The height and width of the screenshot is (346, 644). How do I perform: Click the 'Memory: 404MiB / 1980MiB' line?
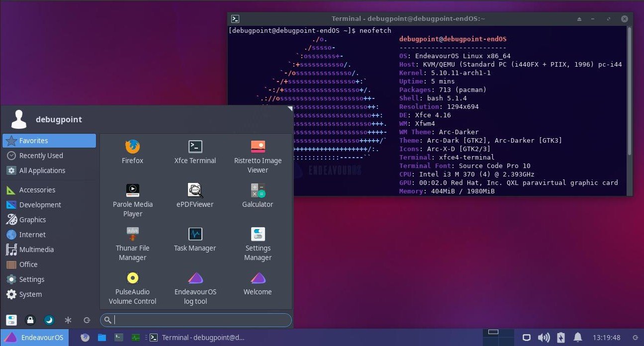pyautogui.click(x=447, y=191)
